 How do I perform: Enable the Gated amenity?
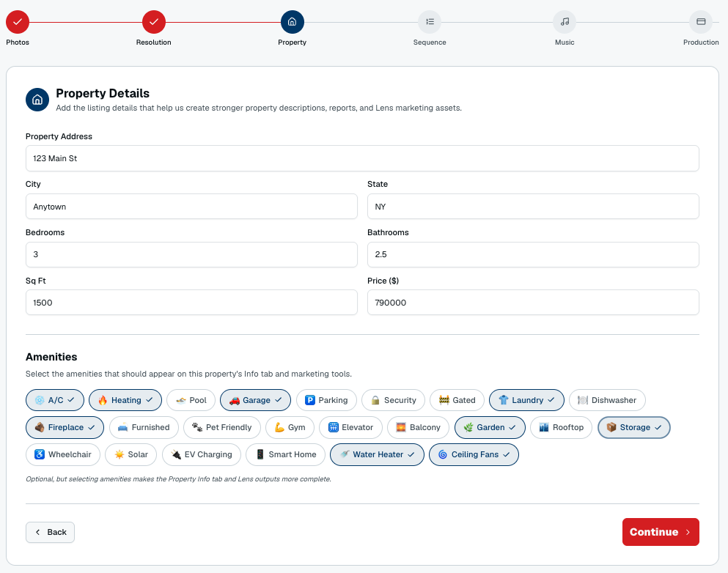click(457, 400)
